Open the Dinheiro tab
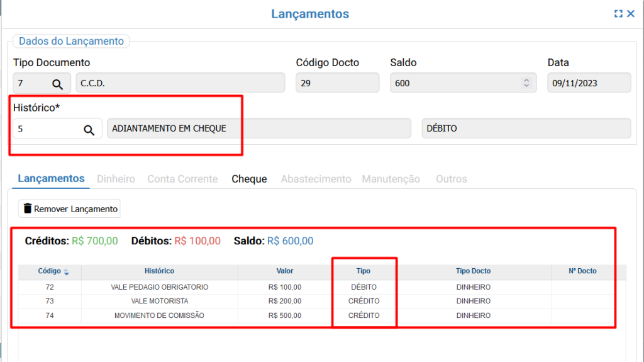Screen dimensions: 644x362 coord(116,179)
